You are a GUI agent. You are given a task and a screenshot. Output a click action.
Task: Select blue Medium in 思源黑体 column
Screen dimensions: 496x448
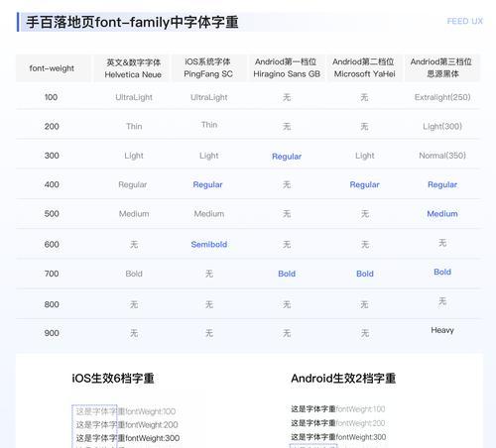point(442,214)
